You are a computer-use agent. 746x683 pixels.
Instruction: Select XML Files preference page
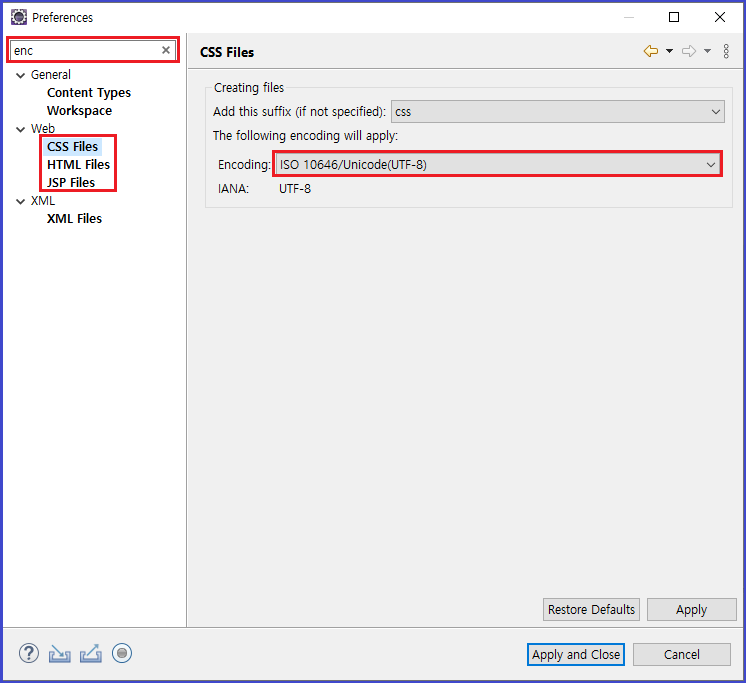coord(74,219)
